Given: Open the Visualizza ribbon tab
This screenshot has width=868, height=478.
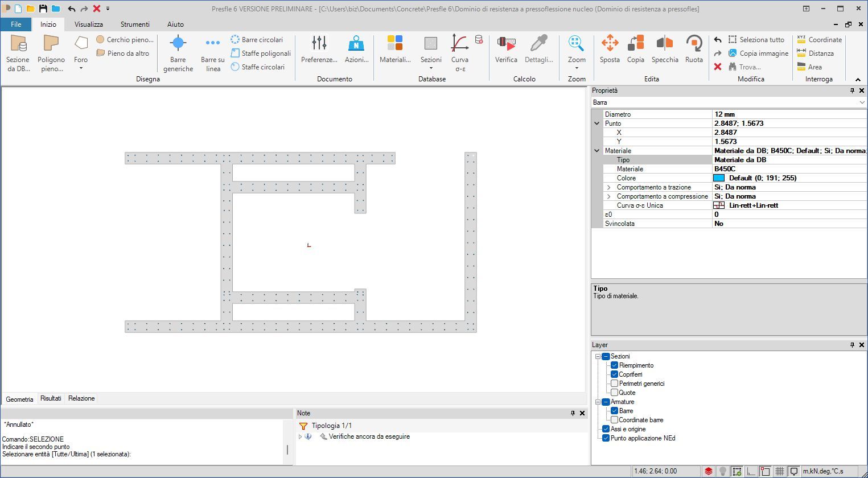Looking at the screenshot, I should point(89,24).
